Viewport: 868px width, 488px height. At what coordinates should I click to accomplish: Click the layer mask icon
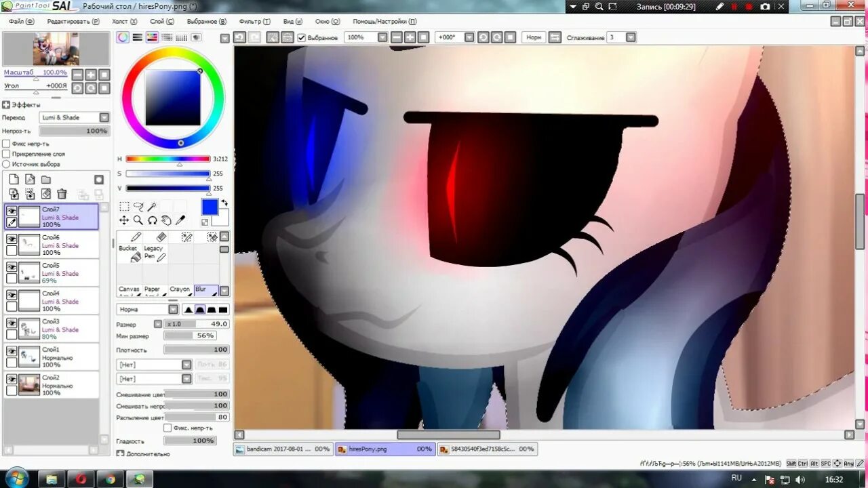[x=99, y=180]
